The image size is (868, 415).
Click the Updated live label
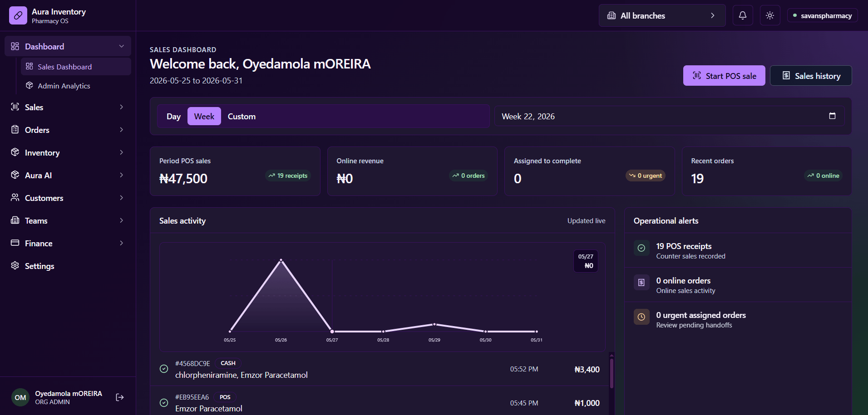(586, 220)
